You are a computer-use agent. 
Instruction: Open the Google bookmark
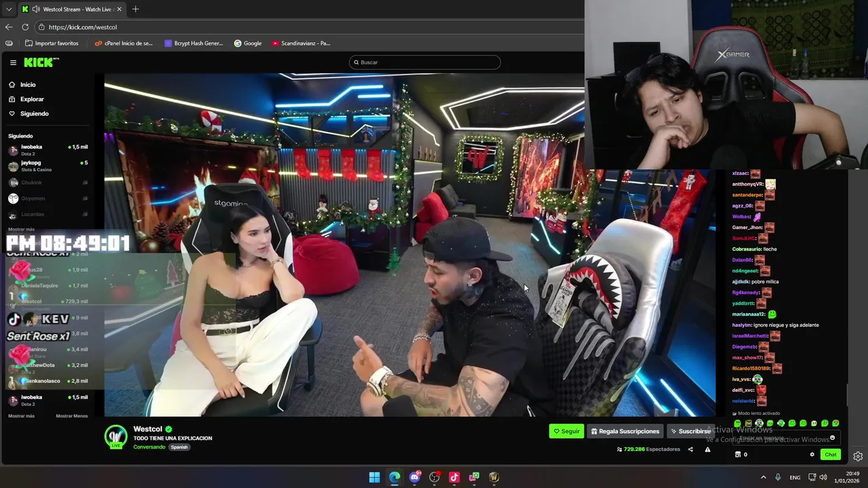click(x=248, y=43)
